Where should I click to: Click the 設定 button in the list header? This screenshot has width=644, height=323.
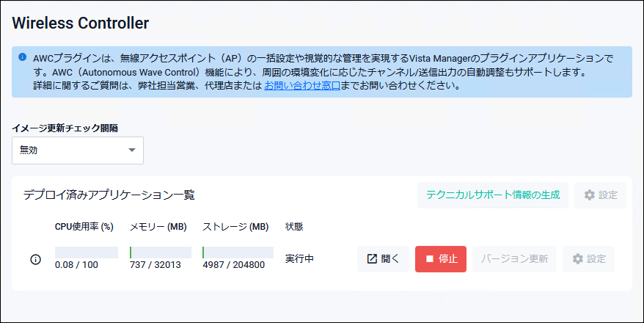coord(601,195)
